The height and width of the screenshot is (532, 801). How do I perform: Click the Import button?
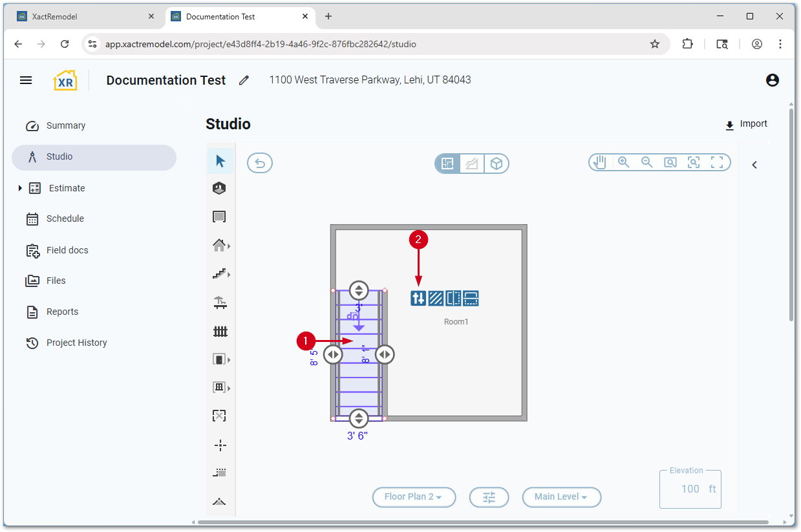tap(746, 124)
